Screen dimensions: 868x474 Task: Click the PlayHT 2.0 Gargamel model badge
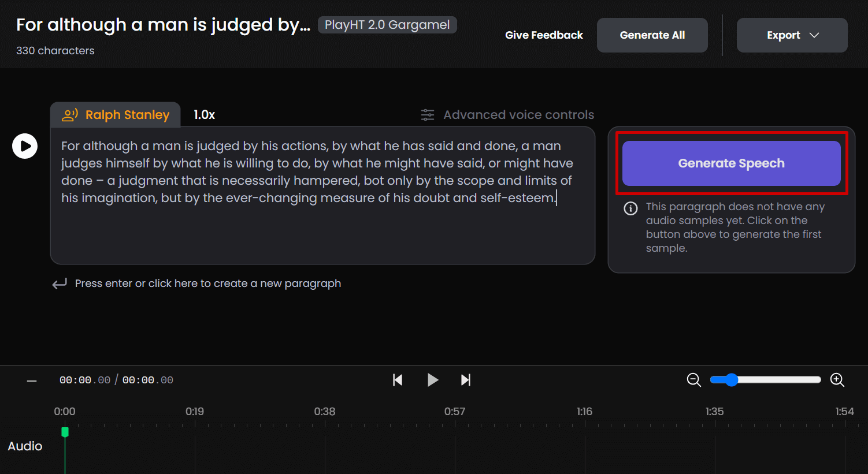pos(387,25)
